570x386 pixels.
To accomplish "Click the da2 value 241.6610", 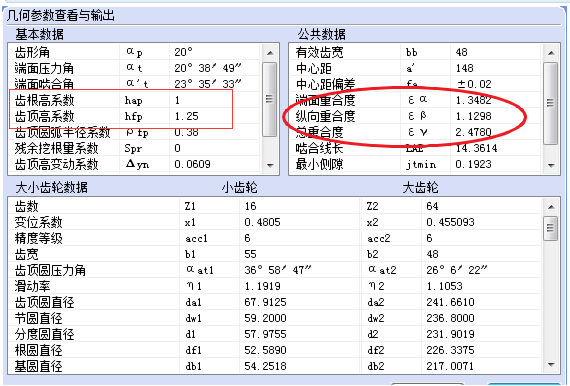I will (x=450, y=302).
